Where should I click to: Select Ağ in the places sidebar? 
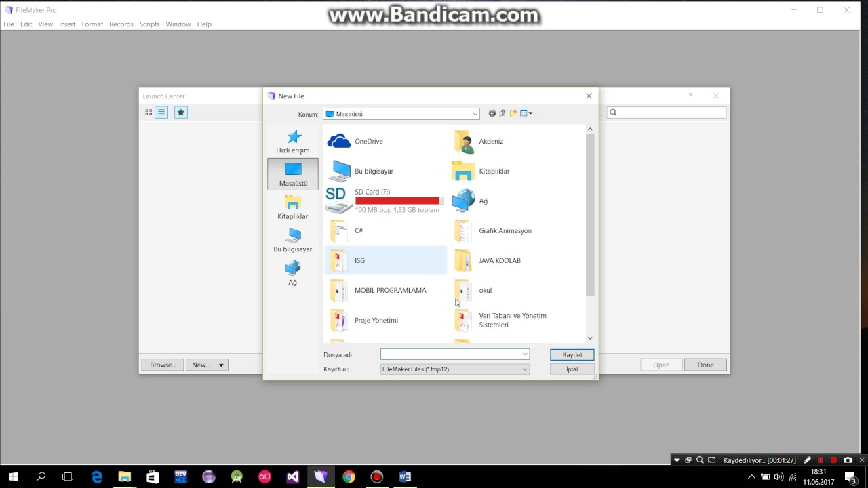(293, 273)
